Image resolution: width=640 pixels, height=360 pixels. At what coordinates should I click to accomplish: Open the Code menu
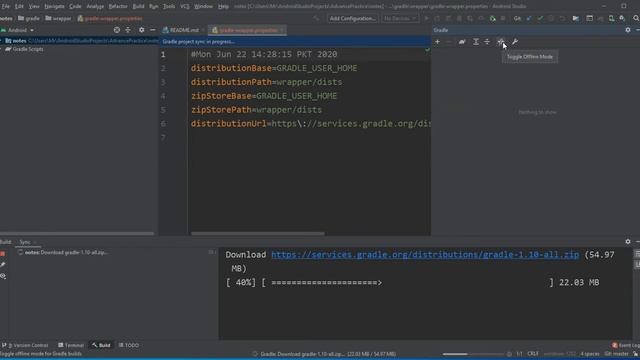tap(75, 6)
